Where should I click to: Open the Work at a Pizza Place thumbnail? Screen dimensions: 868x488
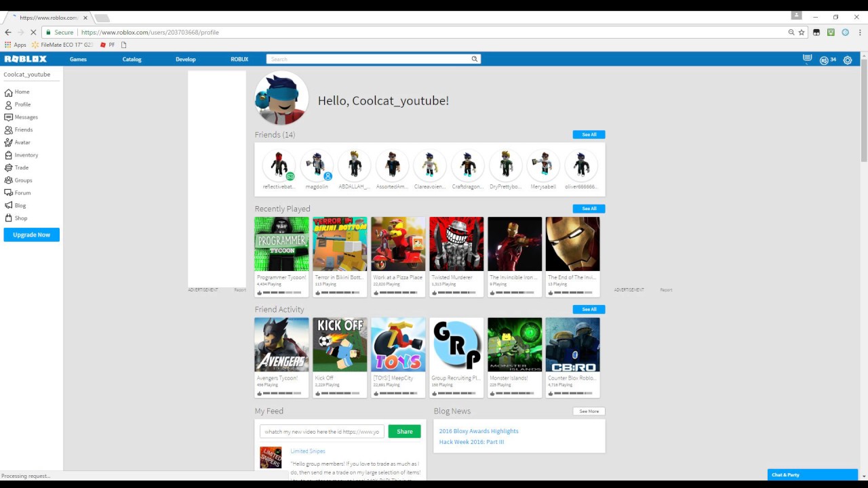click(x=398, y=244)
